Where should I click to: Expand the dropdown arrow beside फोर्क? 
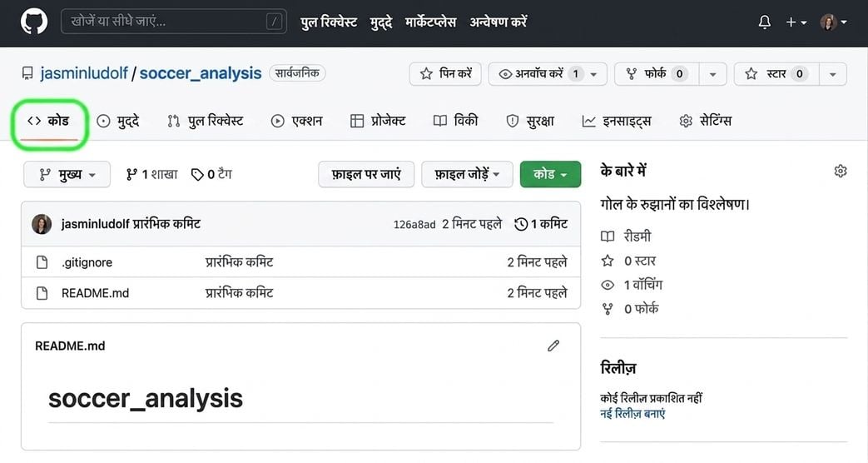click(x=713, y=73)
